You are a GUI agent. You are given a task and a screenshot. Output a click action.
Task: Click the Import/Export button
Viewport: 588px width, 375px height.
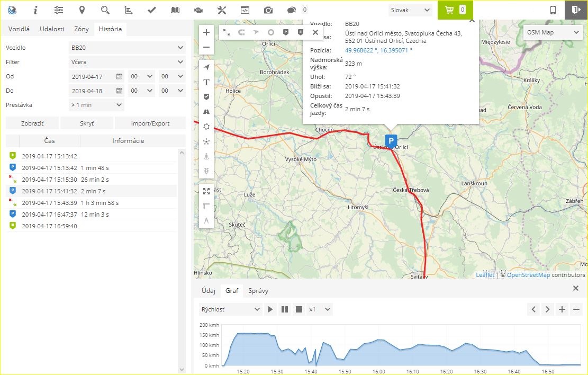click(x=150, y=123)
